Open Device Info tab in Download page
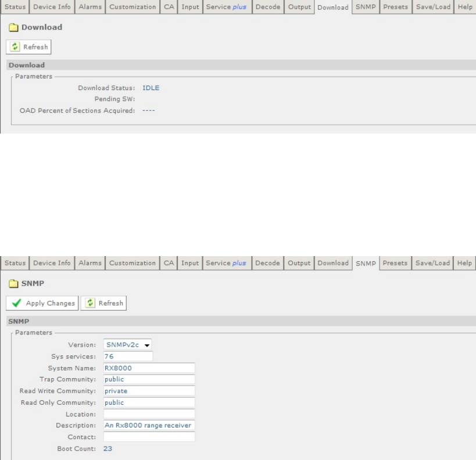This screenshot has width=476, height=460. [52, 6]
